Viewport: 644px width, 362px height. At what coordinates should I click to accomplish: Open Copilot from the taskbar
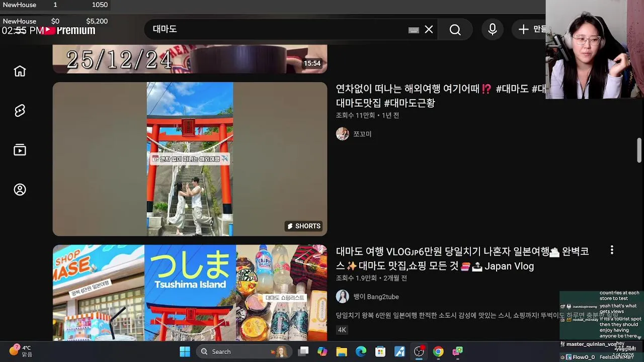click(x=323, y=351)
